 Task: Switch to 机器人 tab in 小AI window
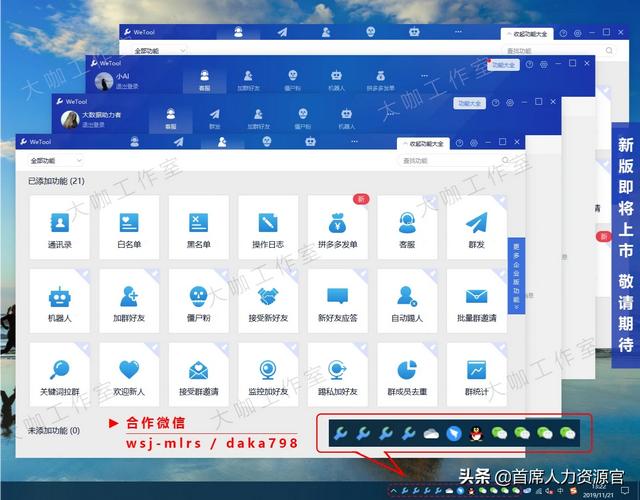pyautogui.click(x=336, y=80)
